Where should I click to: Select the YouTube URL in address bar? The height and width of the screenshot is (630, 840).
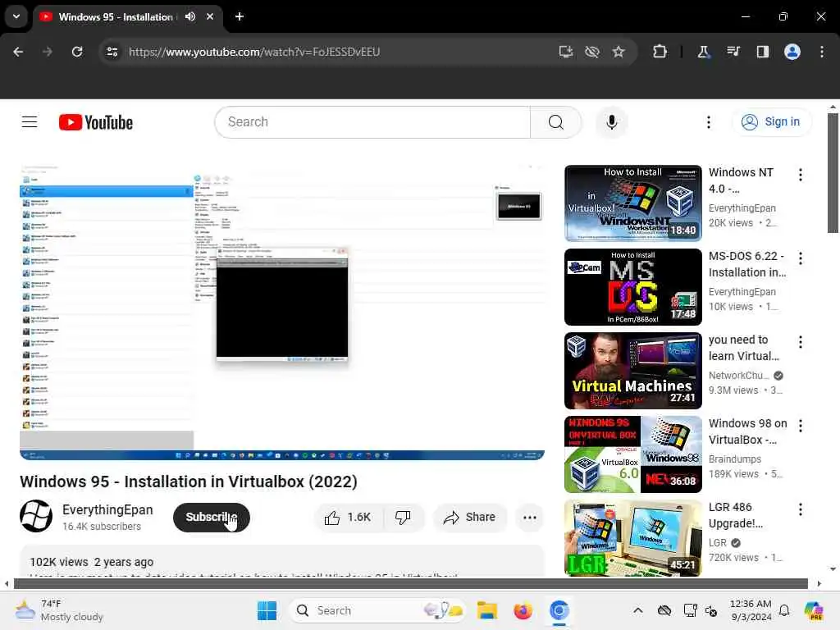click(254, 52)
